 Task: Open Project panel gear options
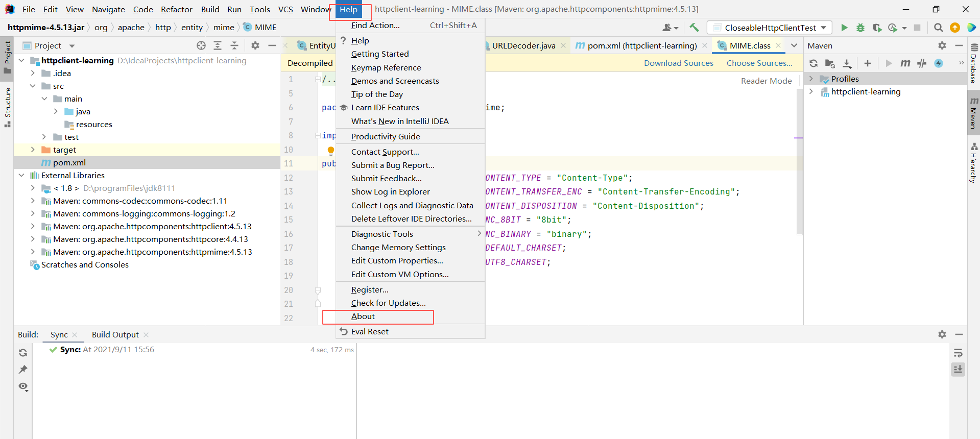[x=255, y=45]
